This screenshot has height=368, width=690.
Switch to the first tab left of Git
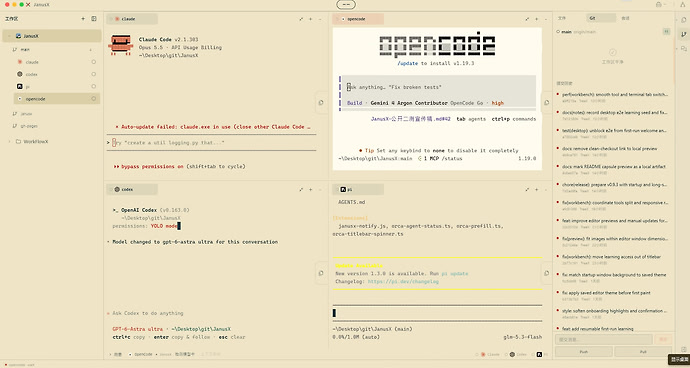562,18
